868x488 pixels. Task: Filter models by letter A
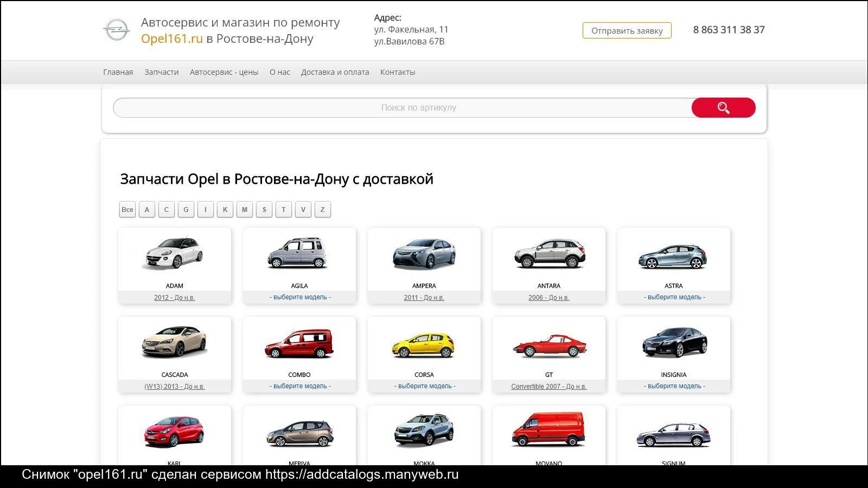coord(147,209)
